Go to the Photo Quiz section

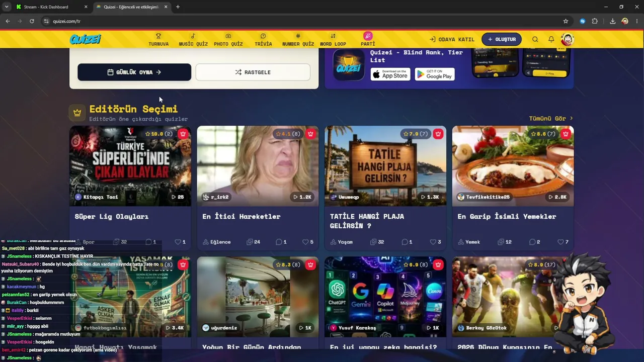[228, 40]
